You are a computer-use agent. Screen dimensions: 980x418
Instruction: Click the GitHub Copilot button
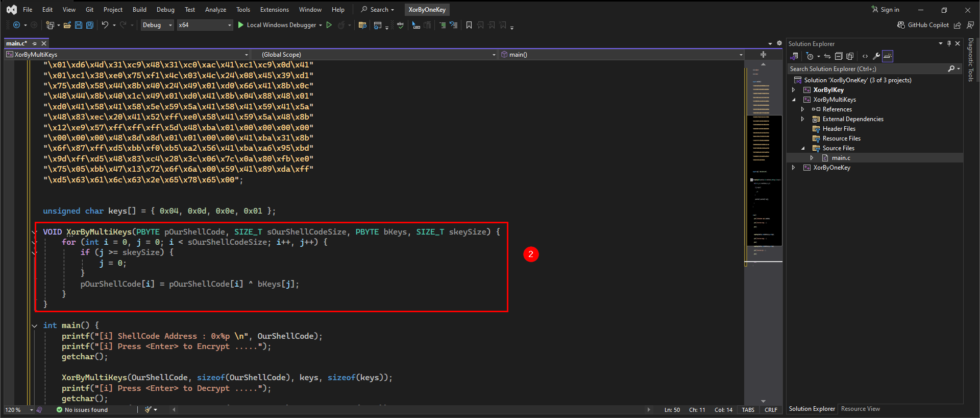[923, 25]
